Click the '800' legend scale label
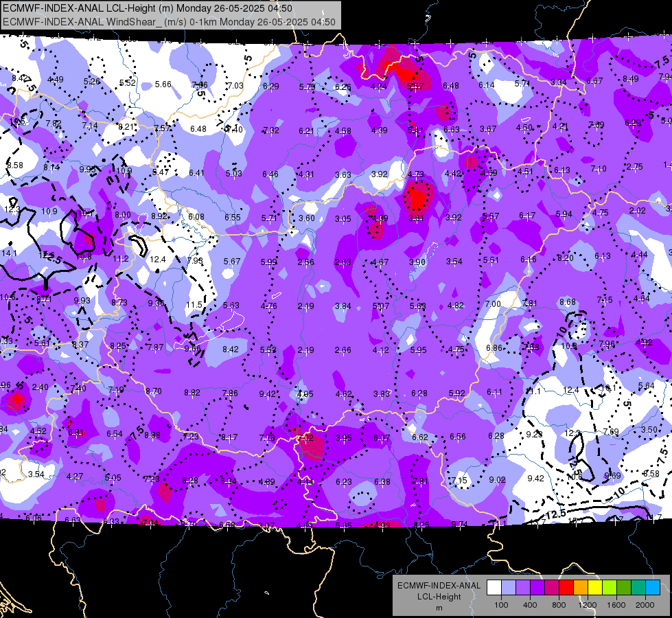 coord(559,605)
